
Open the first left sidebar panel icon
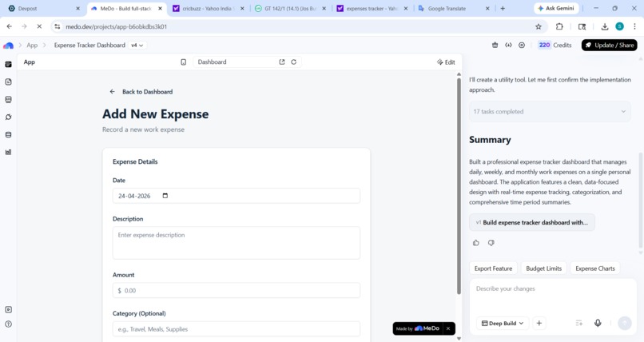[x=8, y=65]
